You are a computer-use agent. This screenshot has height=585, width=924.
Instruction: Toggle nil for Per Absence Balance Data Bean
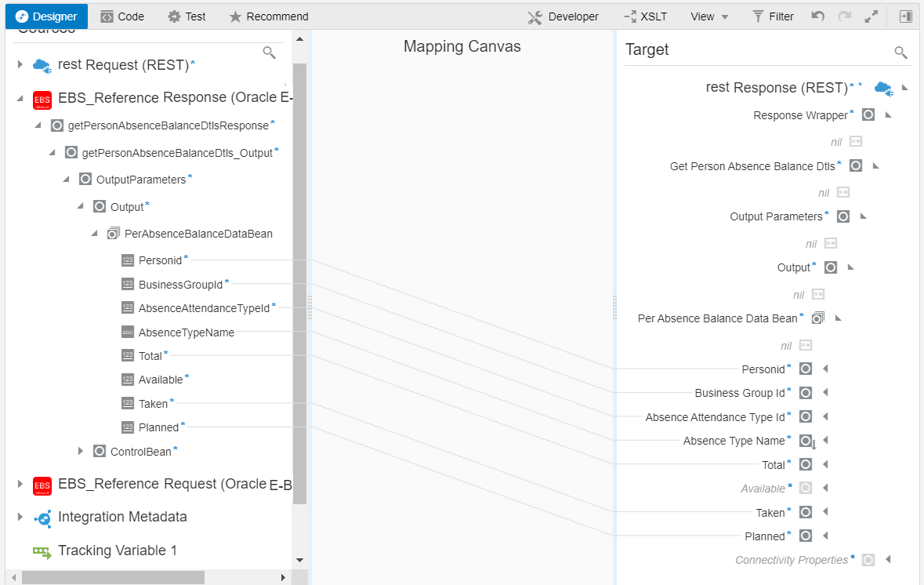pyautogui.click(x=805, y=345)
